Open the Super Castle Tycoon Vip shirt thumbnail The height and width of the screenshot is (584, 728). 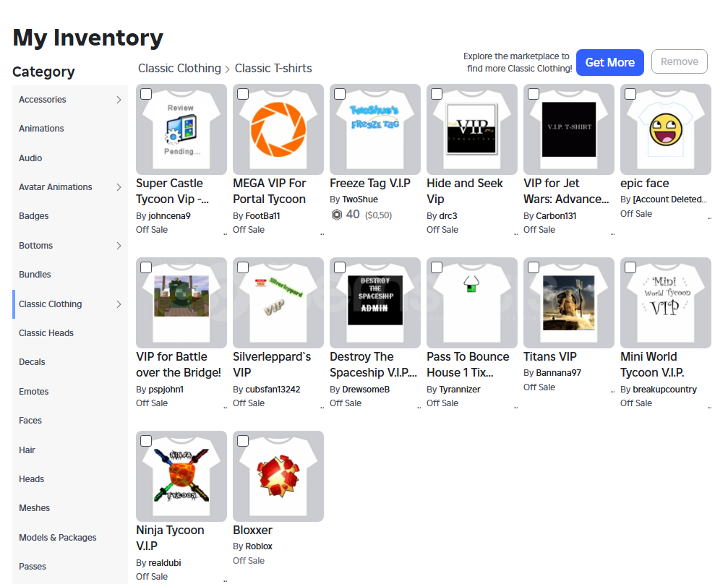tap(181, 129)
